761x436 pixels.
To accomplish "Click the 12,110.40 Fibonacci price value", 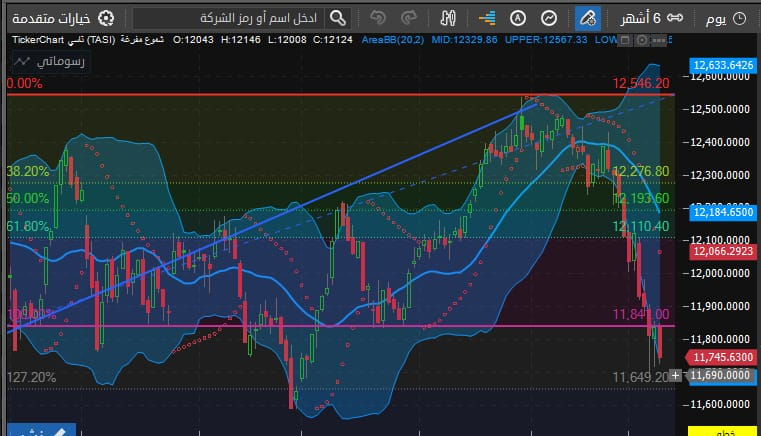I will [641, 226].
